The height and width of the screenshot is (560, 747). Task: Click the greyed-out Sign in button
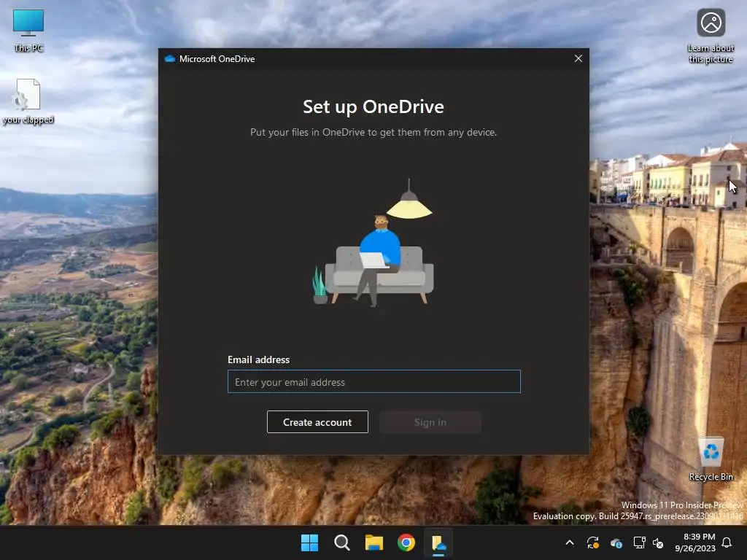coord(430,422)
